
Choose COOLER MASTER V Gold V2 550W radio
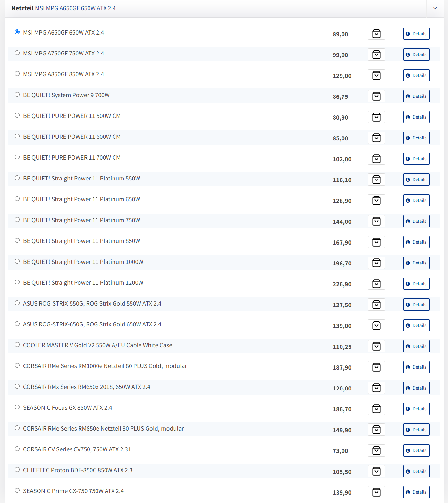pos(17,345)
